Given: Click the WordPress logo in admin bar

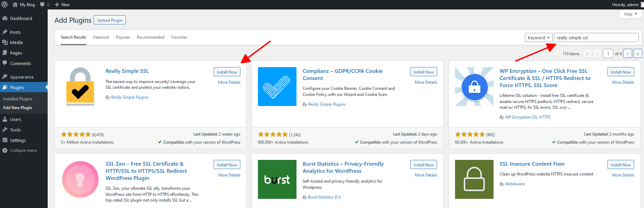Looking at the screenshot, I should point(5,5).
